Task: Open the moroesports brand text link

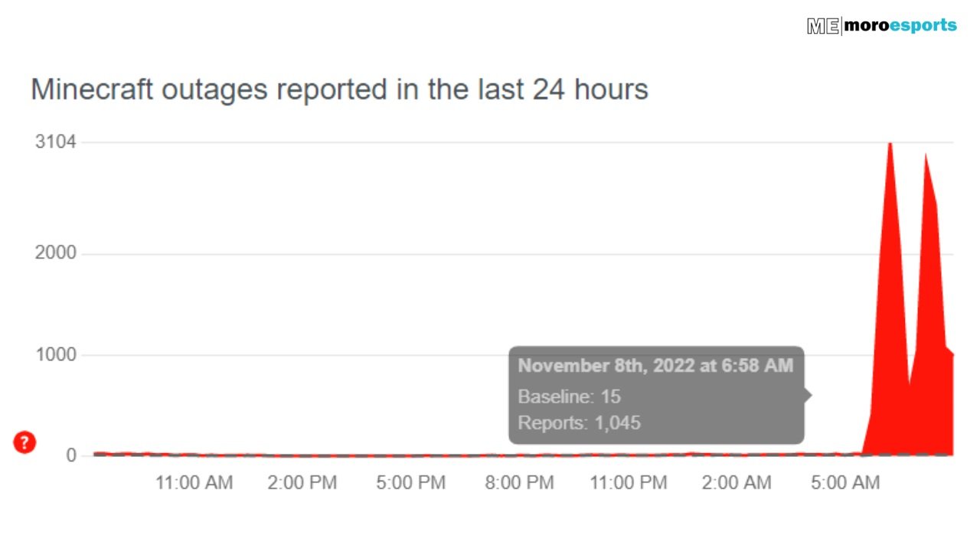Action: coord(900,25)
